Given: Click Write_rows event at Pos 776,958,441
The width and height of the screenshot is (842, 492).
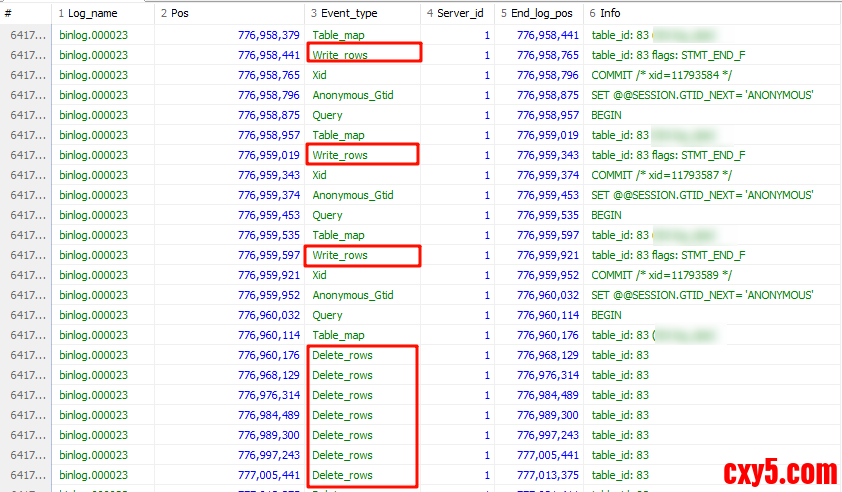Looking at the screenshot, I should [340, 55].
